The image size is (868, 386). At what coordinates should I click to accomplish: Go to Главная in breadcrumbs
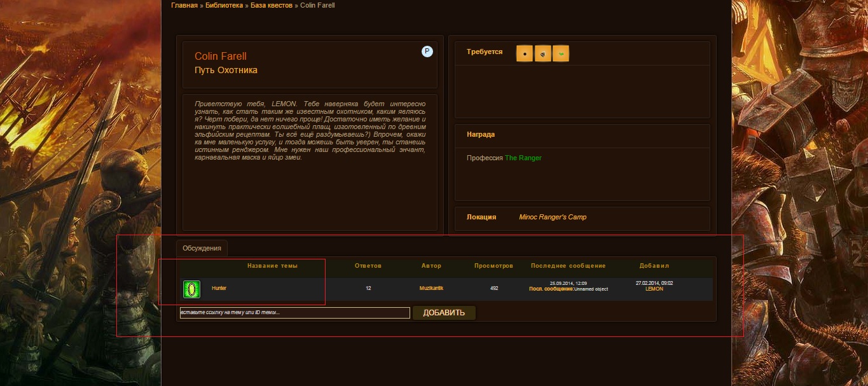(x=184, y=5)
